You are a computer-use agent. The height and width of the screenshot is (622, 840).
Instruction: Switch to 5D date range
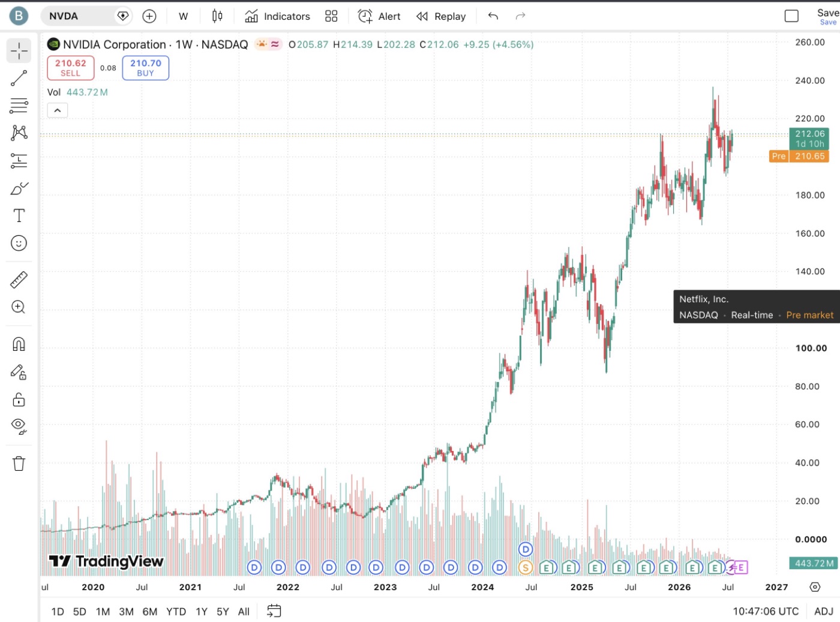(x=80, y=612)
